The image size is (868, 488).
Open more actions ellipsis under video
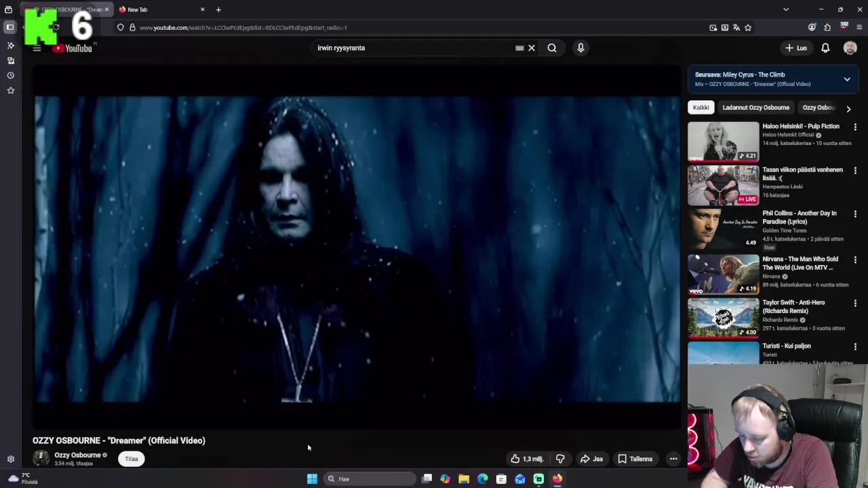coord(673,459)
